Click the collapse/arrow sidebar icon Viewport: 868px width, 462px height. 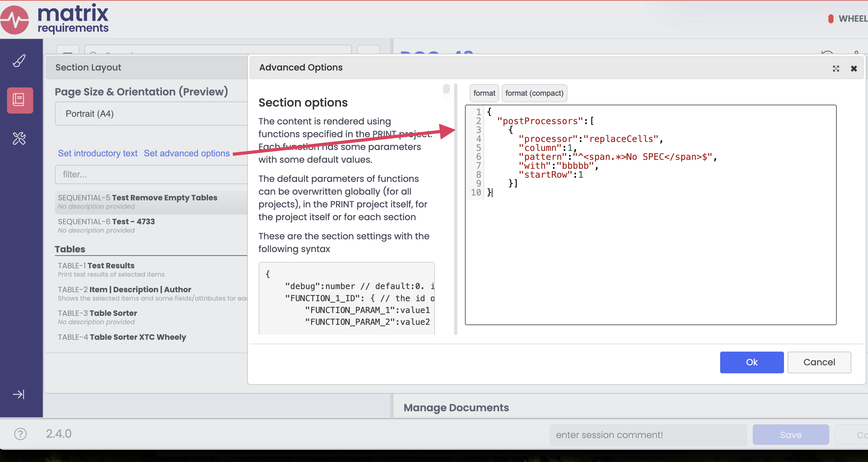(x=19, y=394)
